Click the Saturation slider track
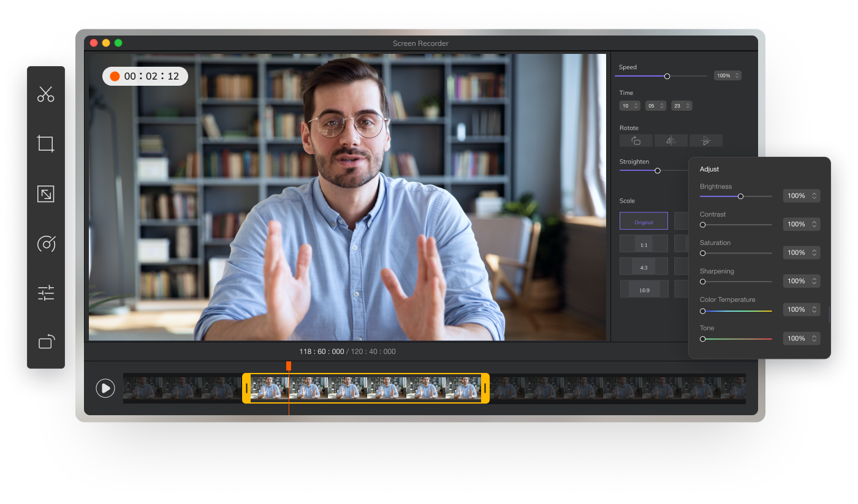This screenshot has width=858, height=504. [736, 253]
